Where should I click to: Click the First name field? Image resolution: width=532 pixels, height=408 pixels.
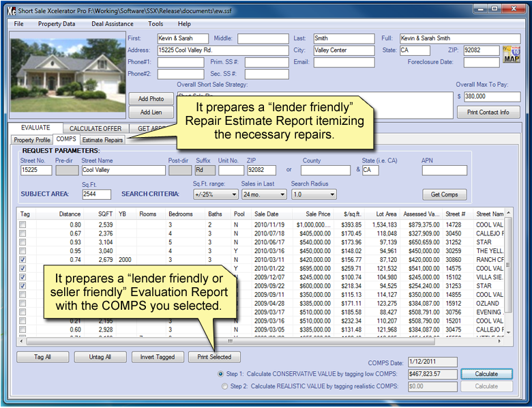pos(183,38)
